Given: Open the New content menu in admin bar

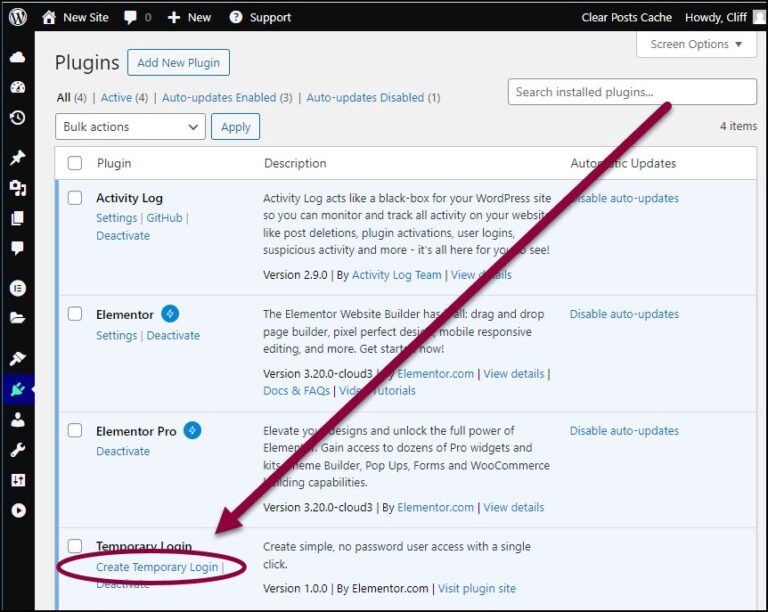Looking at the screenshot, I should (189, 17).
